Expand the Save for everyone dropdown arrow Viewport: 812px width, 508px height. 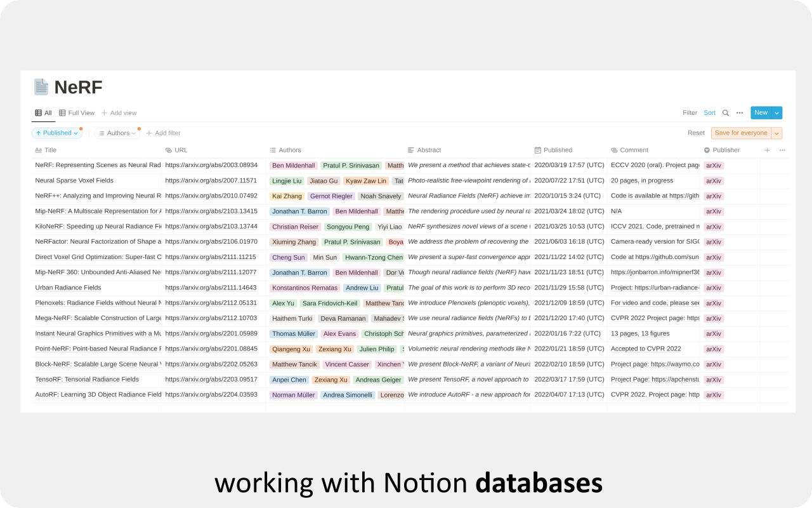(x=777, y=133)
